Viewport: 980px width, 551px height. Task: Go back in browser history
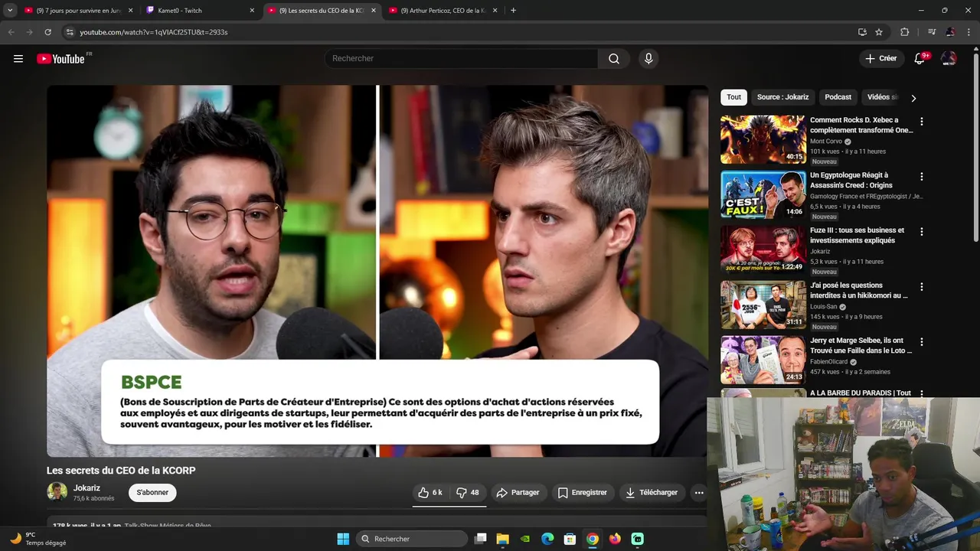(x=11, y=32)
